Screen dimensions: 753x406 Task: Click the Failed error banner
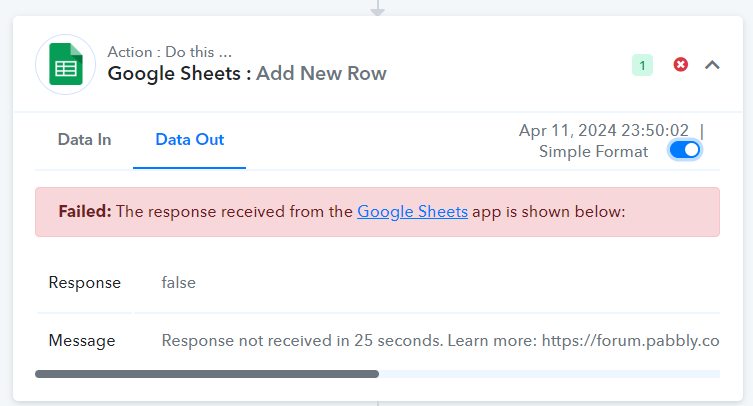click(x=377, y=212)
